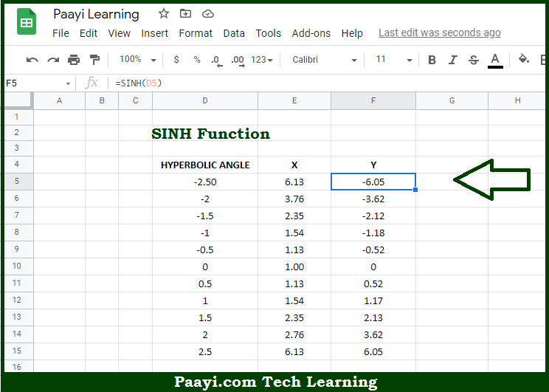Select row 5 header
This screenshot has height=392, width=549.
tap(19, 182)
